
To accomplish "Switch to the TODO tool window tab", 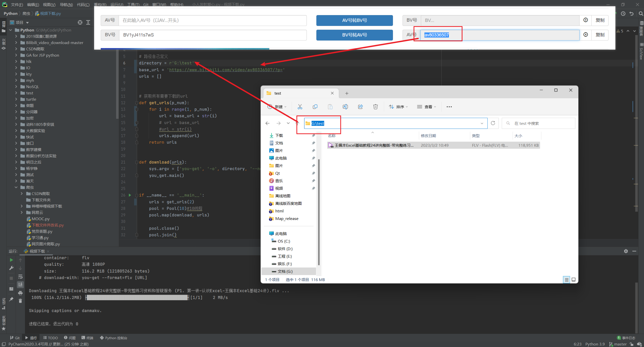I will (x=50, y=338).
